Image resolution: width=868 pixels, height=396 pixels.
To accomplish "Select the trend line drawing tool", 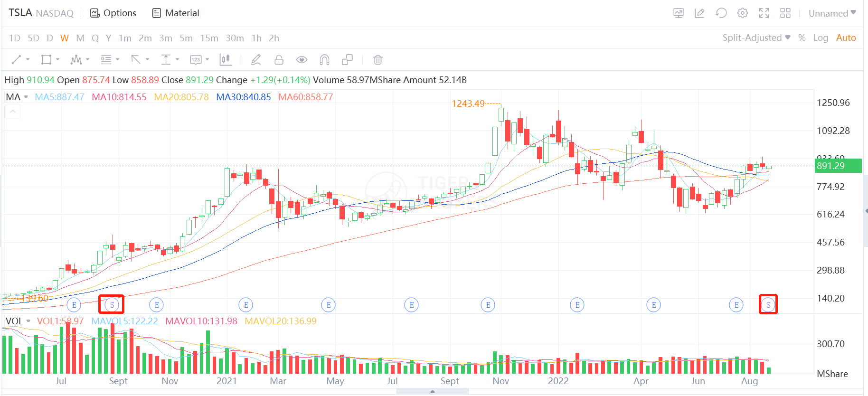I will [16, 59].
